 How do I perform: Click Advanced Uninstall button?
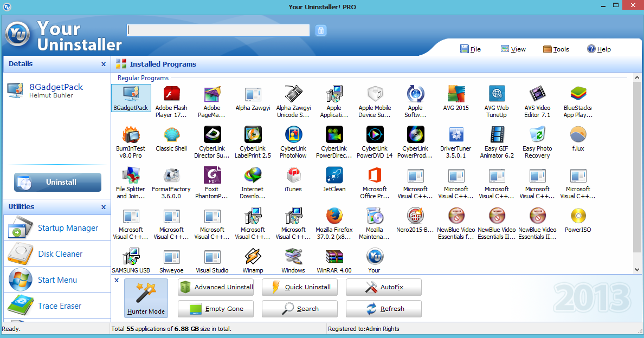pos(216,287)
